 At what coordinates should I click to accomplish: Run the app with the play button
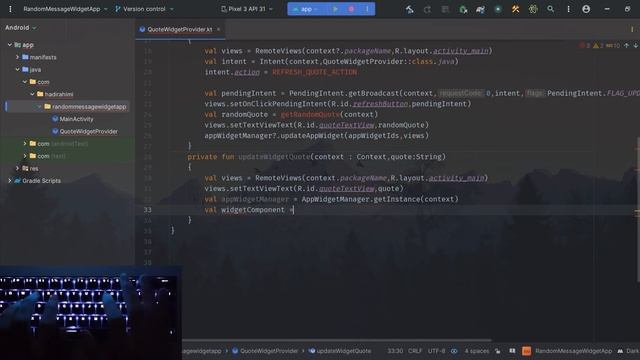click(x=335, y=9)
